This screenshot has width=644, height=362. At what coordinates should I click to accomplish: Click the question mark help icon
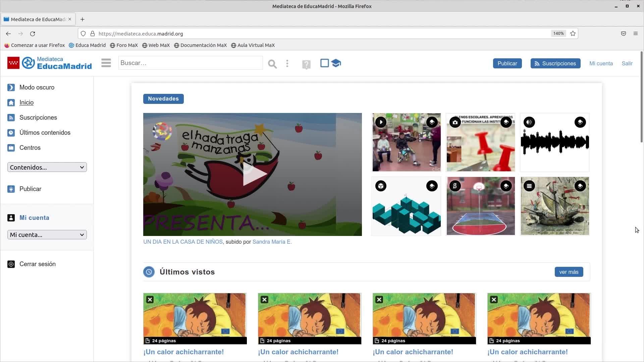tap(306, 64)
